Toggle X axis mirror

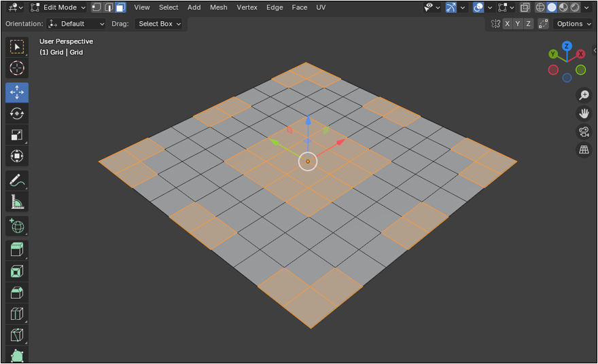click(x=507, y=24)
